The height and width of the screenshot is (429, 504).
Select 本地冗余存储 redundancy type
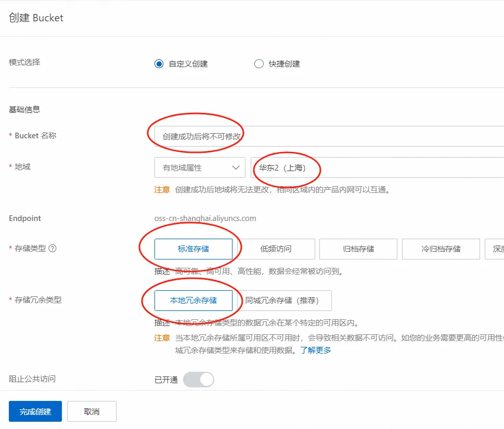pyautogui.click(x=193, y=301)
